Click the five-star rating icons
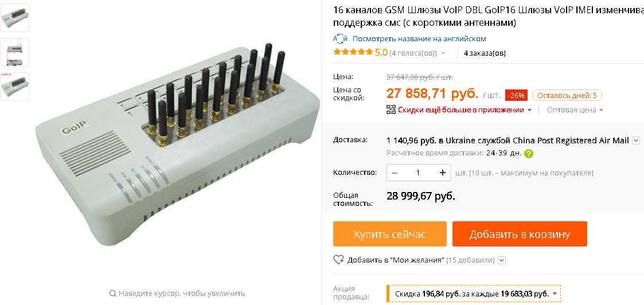This screenshot has width=644, height=305. pyautogui.click(x=353, y=53)
